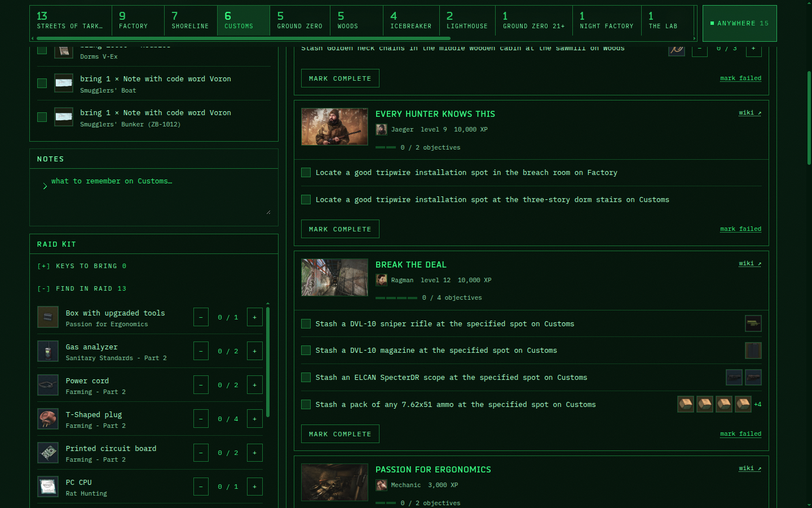This screenshot has width=812, height=508.
Task: Switch to the Streets of Tarkov tab
Action: 70,20
